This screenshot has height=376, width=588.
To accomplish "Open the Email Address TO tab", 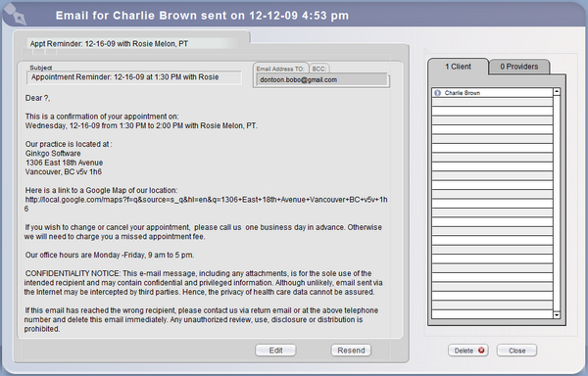I will click(x=280, y=69).
